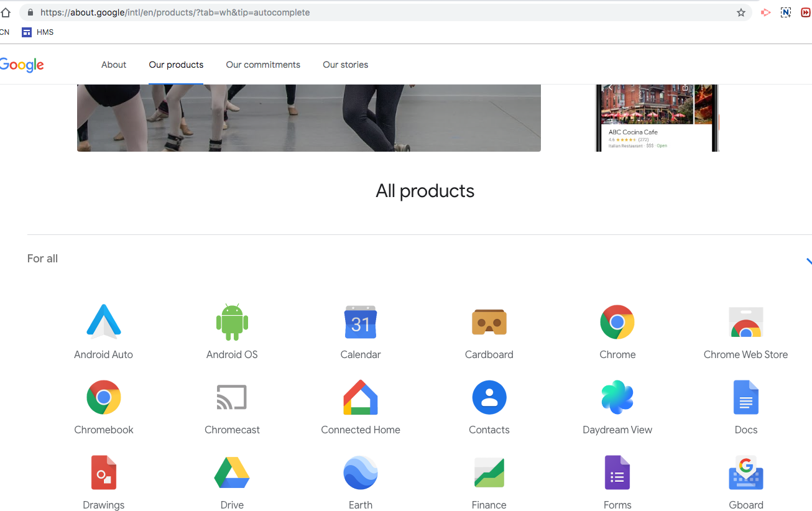Click the Daydream View label
Image resolution: width=812 pixels, height=511 pixels.
pyautogui.click(x=617, y=430)
